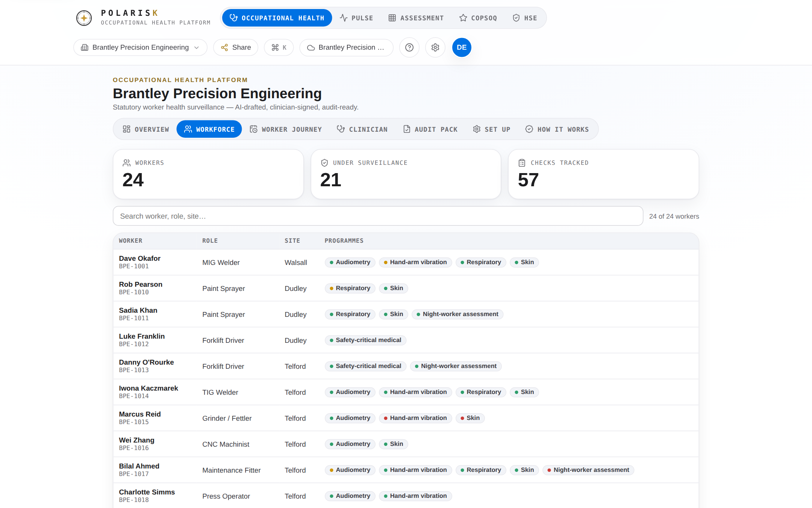Open worker Charlotte Simms
This screenshot has width=812, height=508.
pyautogui.click(x=147, y=492)
